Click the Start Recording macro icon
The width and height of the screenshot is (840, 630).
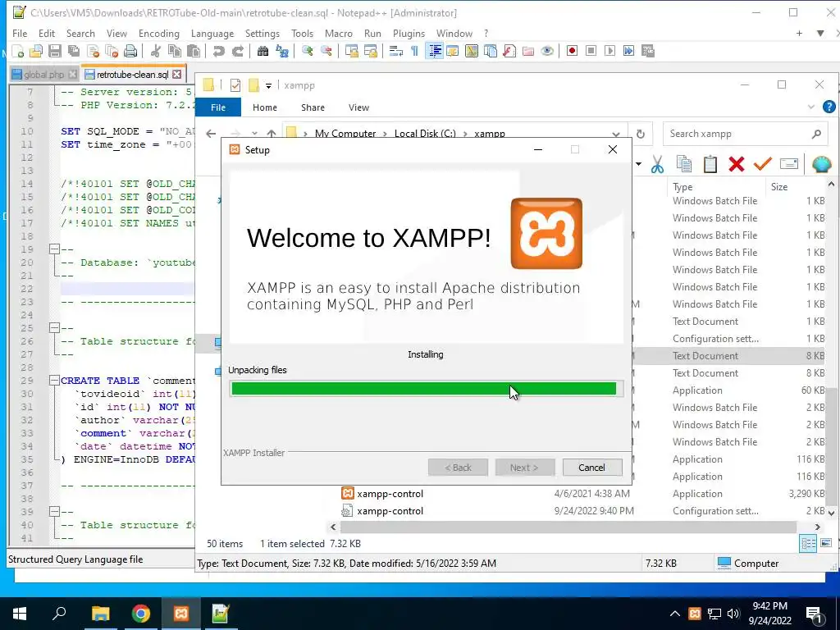click(x=572, y=52)
